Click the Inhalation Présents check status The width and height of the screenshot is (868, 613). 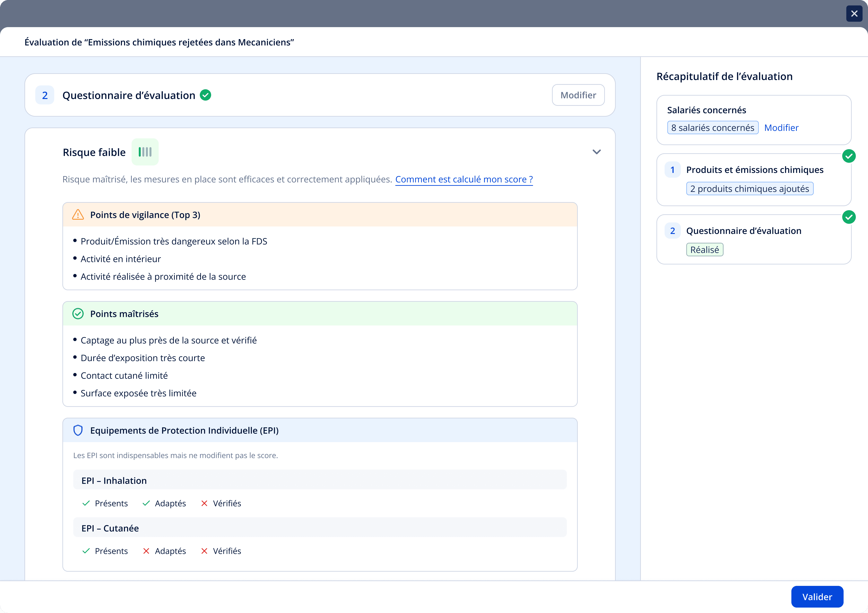pyautogui.click(x=86, y=503)
